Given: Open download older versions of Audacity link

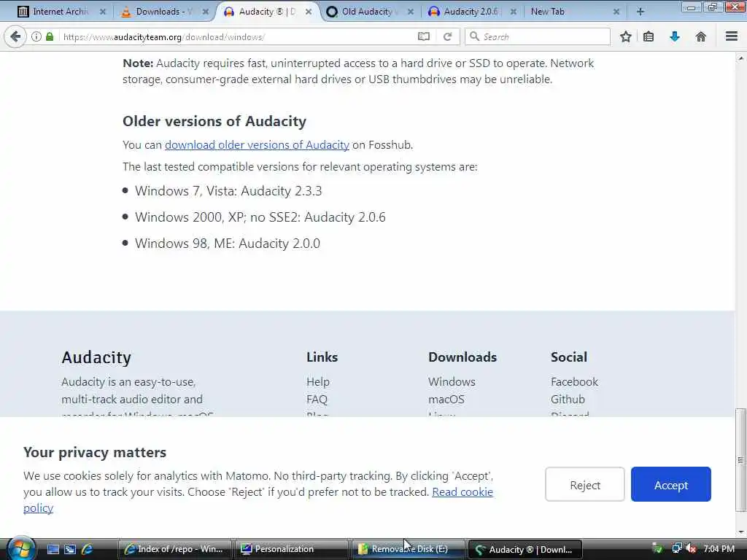Looking at the screenshot, I should coord(257,145).
